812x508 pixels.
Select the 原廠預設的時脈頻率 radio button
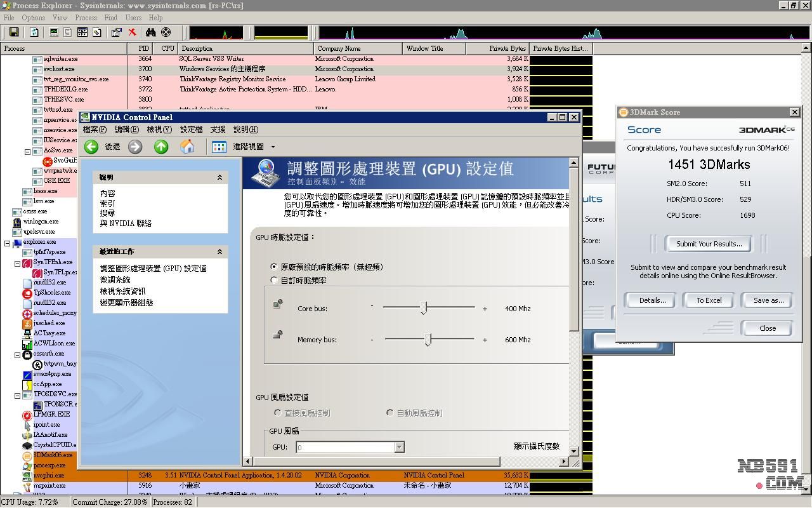(x=274, y=267)
